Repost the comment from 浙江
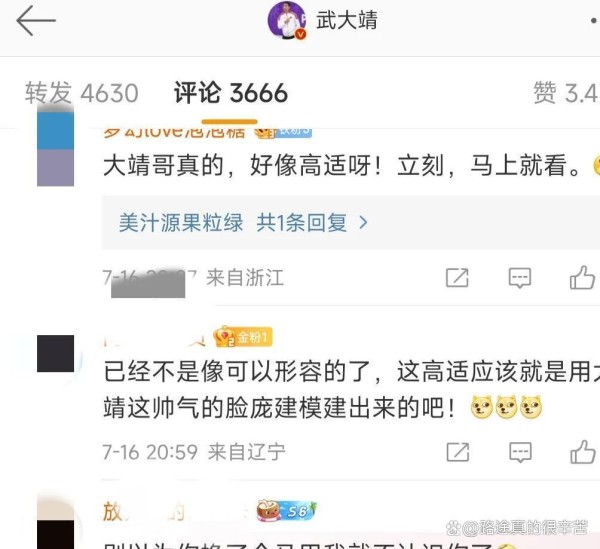 [457, 278]
